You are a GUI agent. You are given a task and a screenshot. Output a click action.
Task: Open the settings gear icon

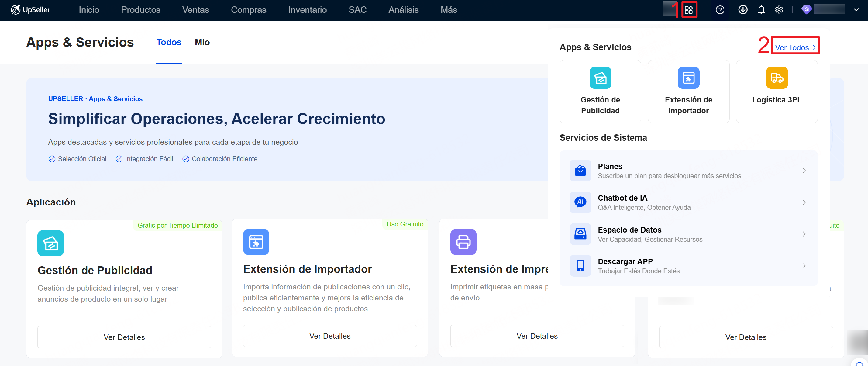pos(779,10)
